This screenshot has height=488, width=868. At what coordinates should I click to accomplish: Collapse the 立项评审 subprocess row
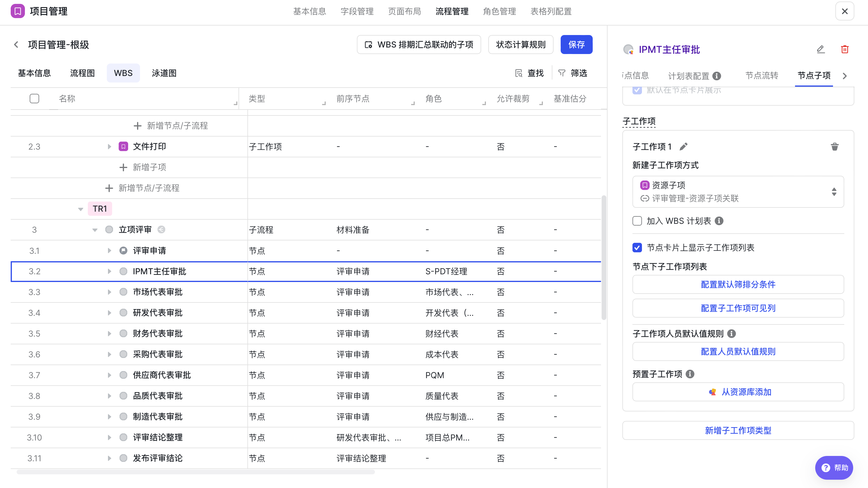tap(95, 230)
